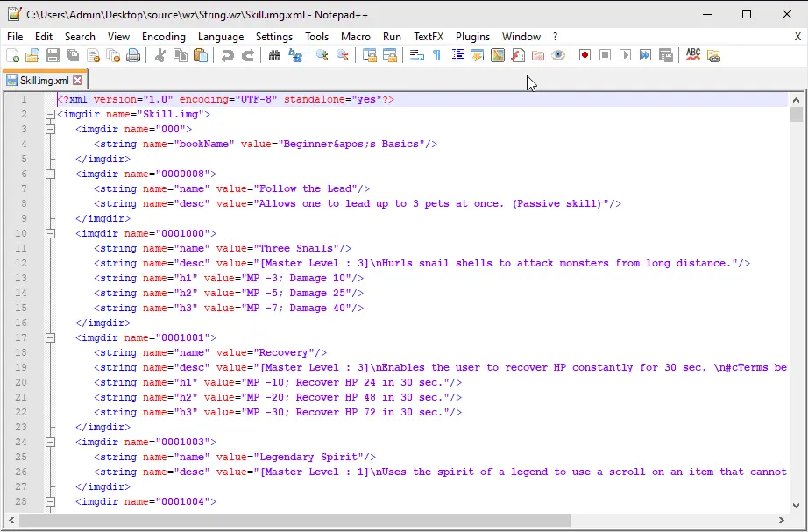Create a new document with the New icon
This screenshot has width=808, height=532.
click(x=12, y=56)
